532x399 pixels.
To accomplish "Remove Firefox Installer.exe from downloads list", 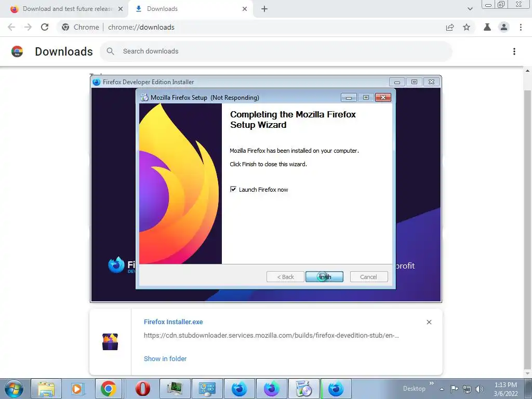I will pos(429,322).
